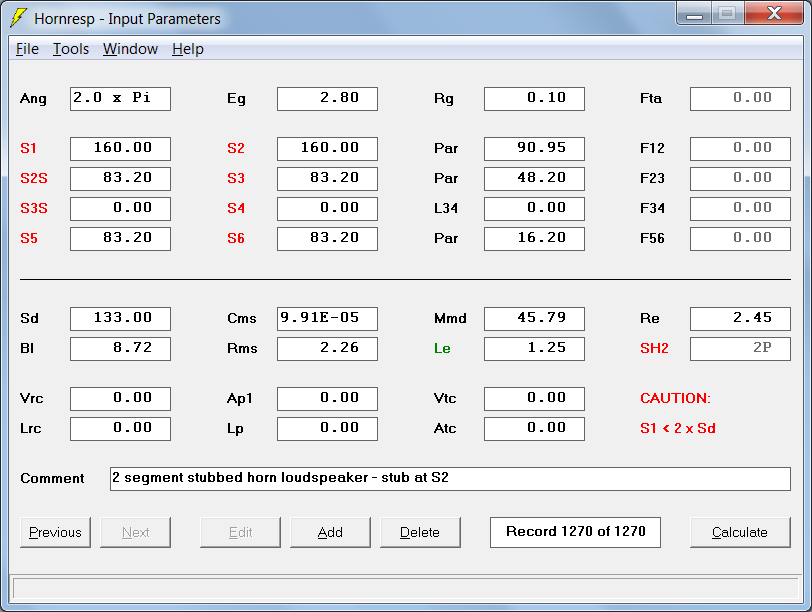Image resolution: width=812 pixels, height=612 pixels.
Task: Click the Hornresp lightning bolt title icon
Action: [x=19, y=18]
